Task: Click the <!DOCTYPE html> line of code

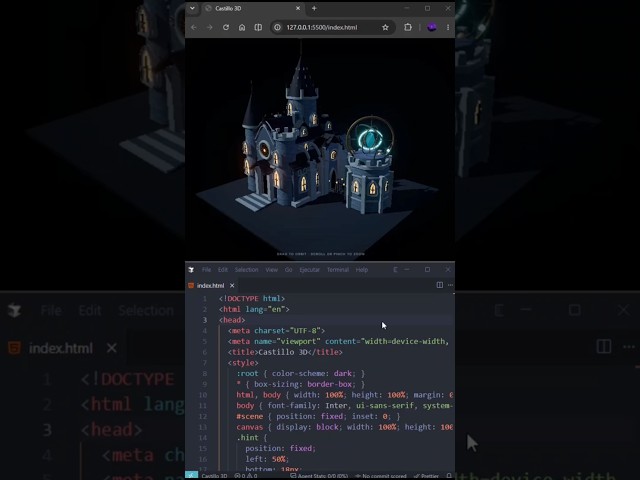Action: point(252,299)
